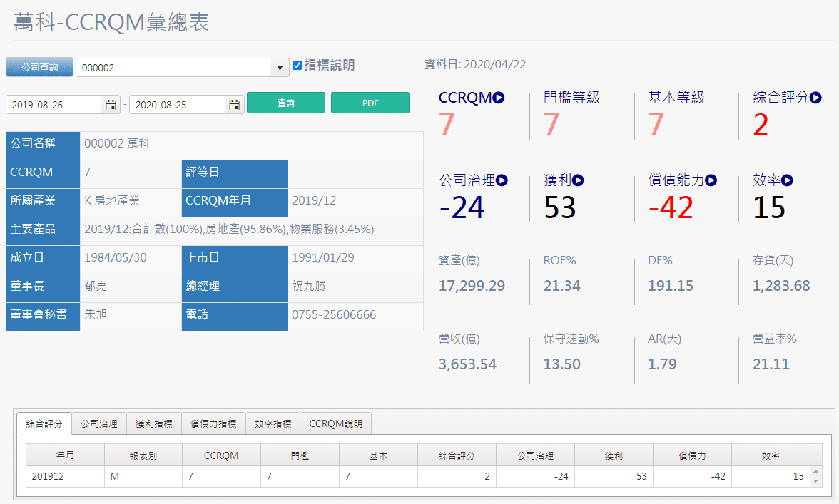Toggle the 指標說明 checkbox
839x504 pixels.
[x=297, y=66]
